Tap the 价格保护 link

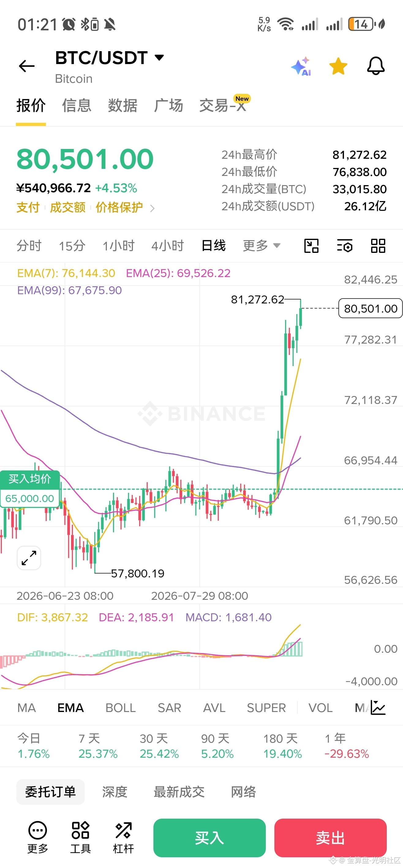tap(119, 207)
